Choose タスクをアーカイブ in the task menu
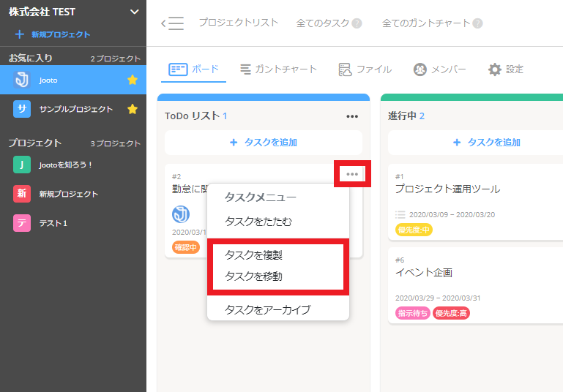The image size is (563, 392). (267, 309)
